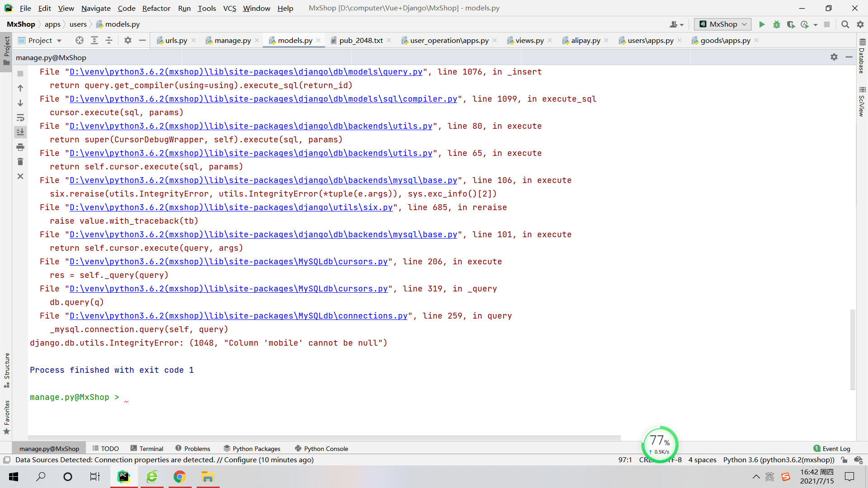
Task: Start debugging MxShop with the bug icon
Action: pyautogui.click(x=776, y=24)
